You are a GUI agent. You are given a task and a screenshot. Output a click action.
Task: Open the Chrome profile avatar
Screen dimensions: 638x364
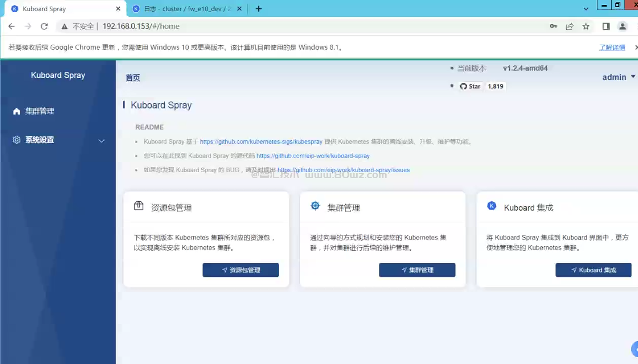click(623, 26)
